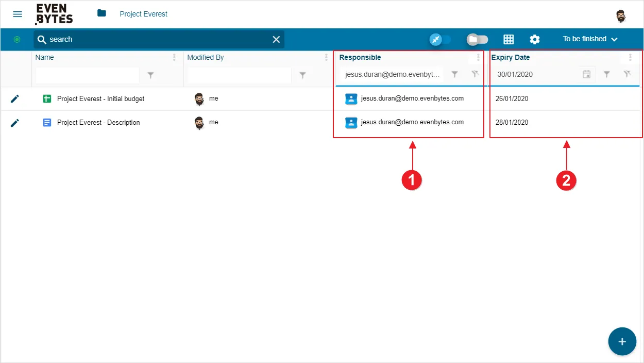The image size is (644, 363).
Task: Open Project Everest - Description
Action: [x=98, y=122]
